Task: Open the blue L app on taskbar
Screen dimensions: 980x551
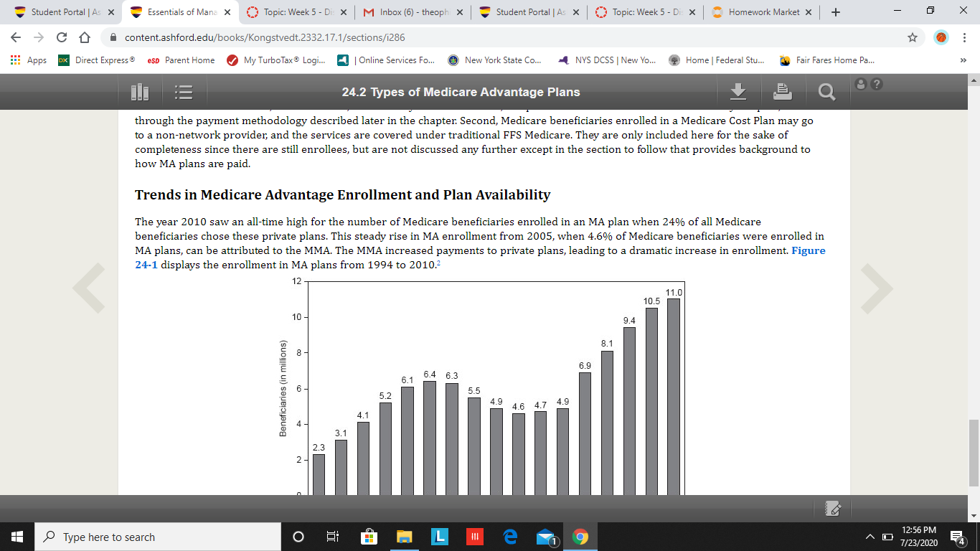Action: [440, 537]
